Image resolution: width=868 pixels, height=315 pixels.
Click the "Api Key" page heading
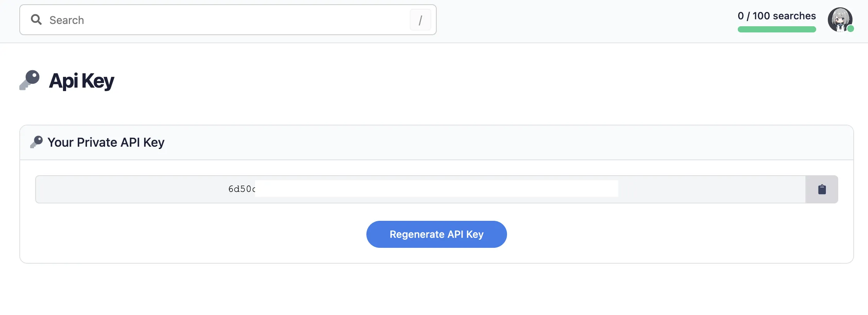pyautogui.click(x=82, y=81)
